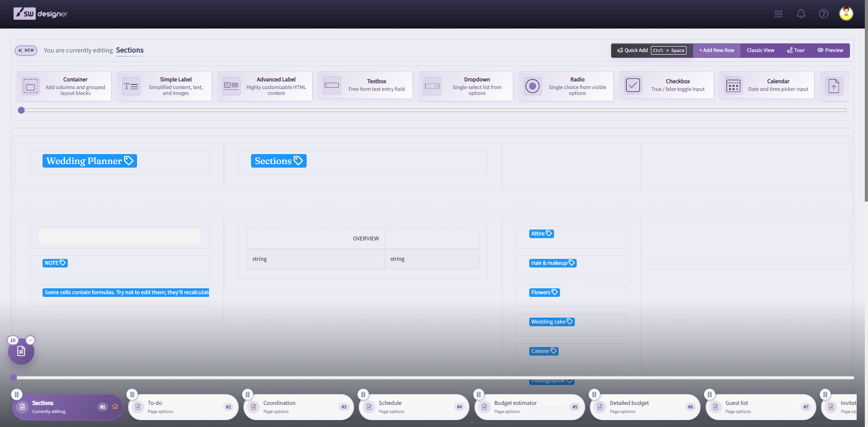The width and height of the screenshot is (868, 427).
Task: Switch to the Detailed budget page tab
Action: pyautogui.click(x=645, y=407)
